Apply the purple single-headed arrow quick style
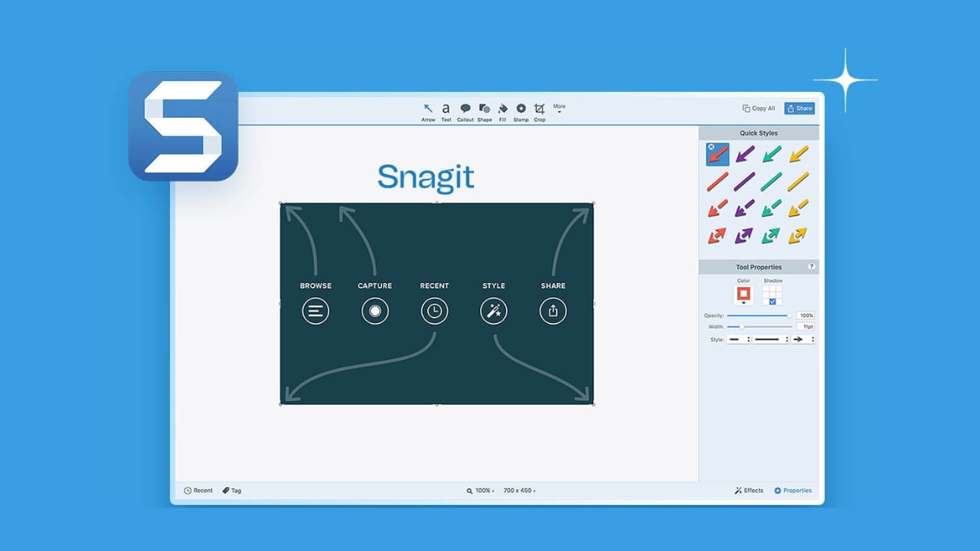This screenshot has width=980, height=551. [744, 155]
